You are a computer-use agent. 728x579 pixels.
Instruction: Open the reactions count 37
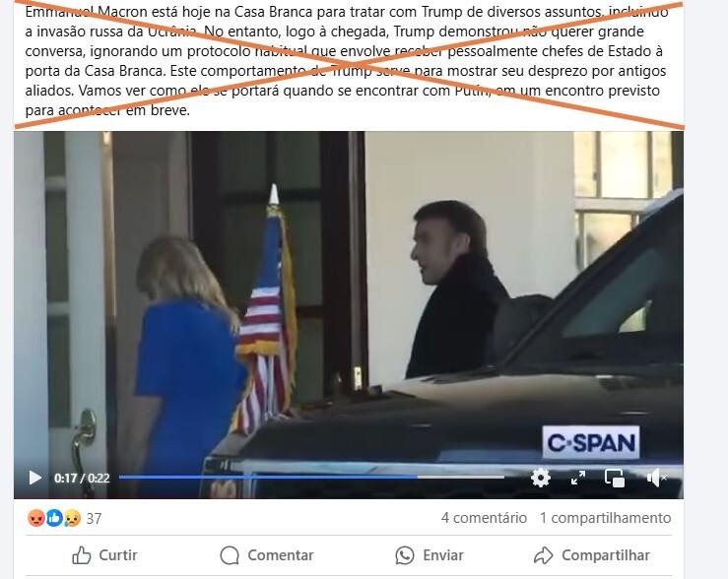94,518
